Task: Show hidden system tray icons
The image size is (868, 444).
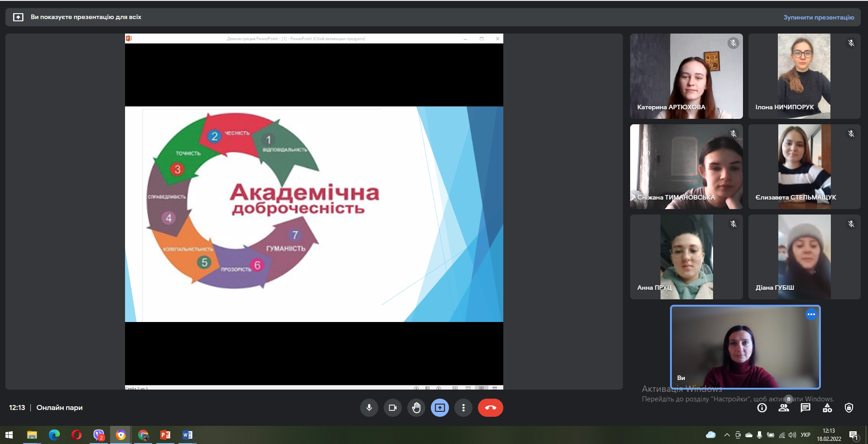Action: click(x=727, y=435)
